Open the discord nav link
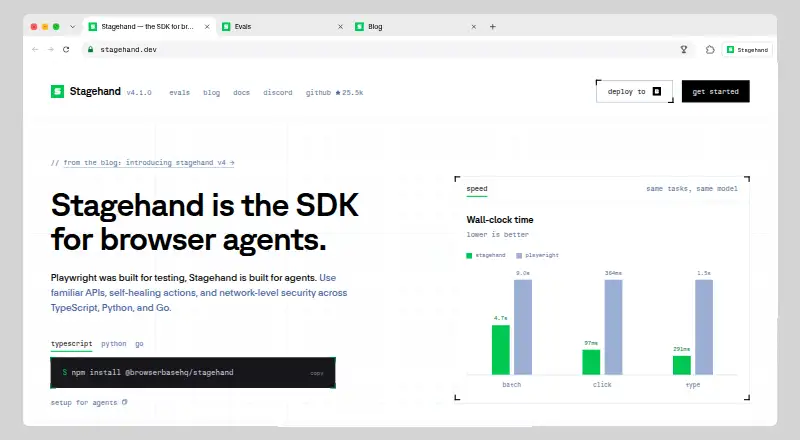The image size is (800, 440). 278,92
